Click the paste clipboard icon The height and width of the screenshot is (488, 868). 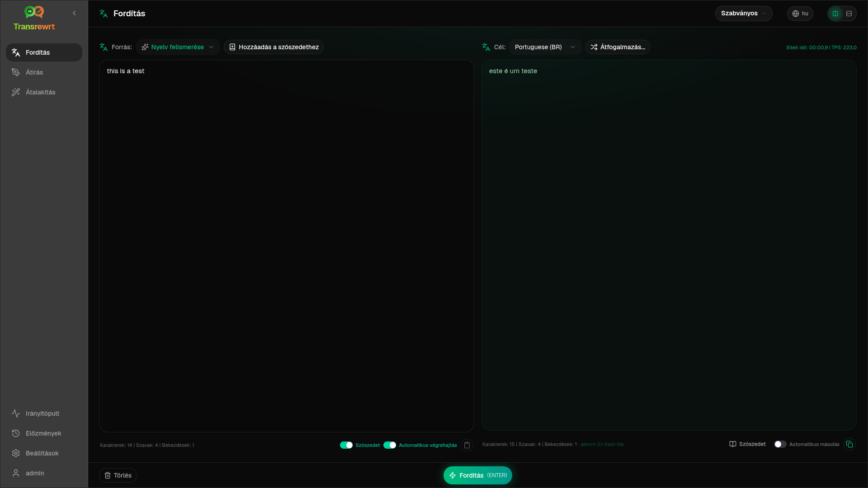[467, 445]
